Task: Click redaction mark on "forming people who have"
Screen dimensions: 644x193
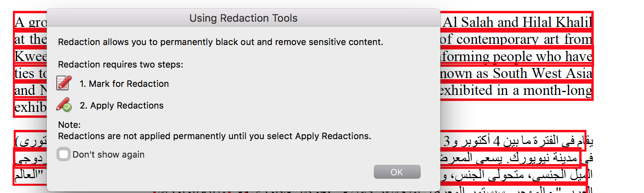Action: (516, 57)
